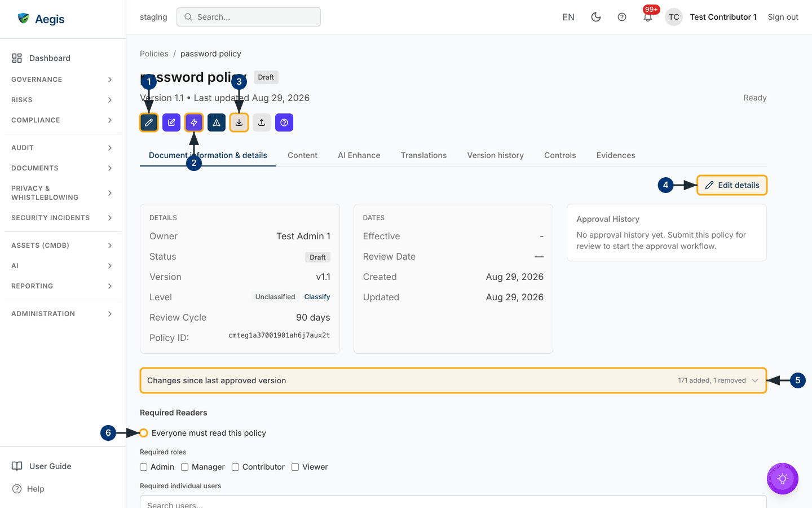Click the top Search field

[249, 17]
